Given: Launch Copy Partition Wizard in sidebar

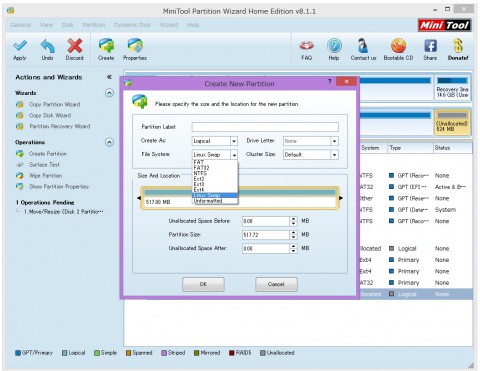Looking at the screenshot, I should tap(55, 104).
